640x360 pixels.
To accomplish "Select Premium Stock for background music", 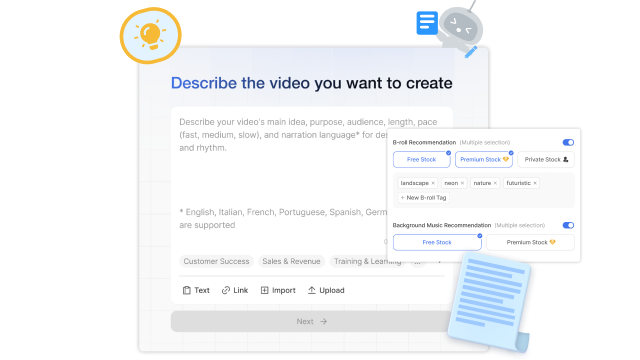I will pos(531,242).
